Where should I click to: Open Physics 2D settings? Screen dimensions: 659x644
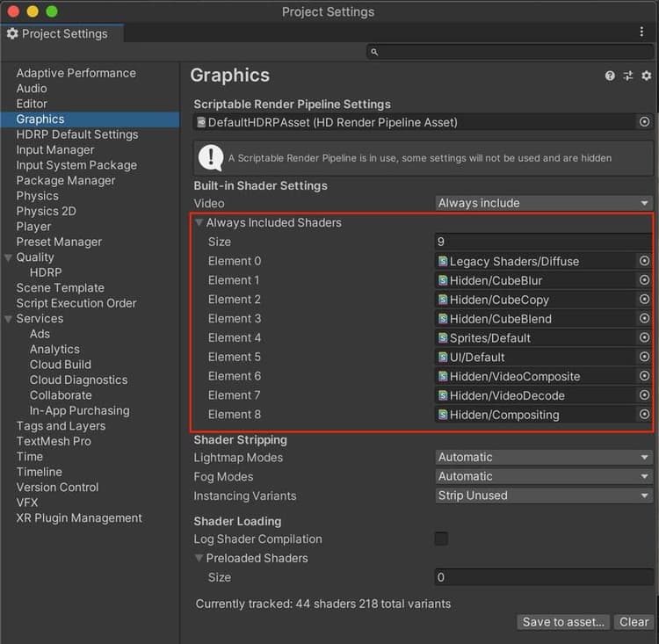(47, 211)
